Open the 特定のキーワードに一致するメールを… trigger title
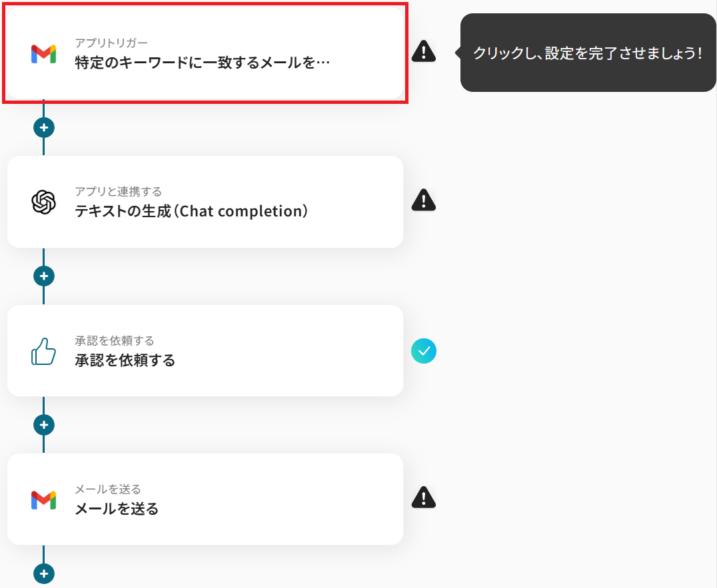The image size is (717, 588). point(203,63)
